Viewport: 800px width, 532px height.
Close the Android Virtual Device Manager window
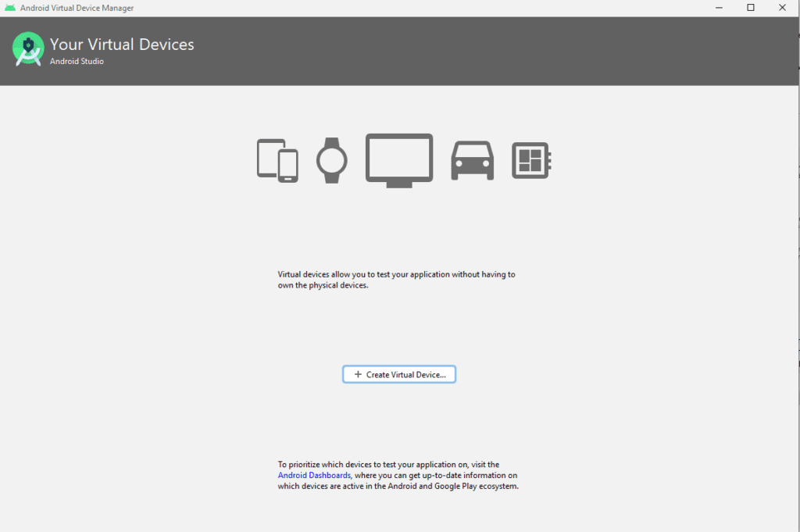pos(782,8)
